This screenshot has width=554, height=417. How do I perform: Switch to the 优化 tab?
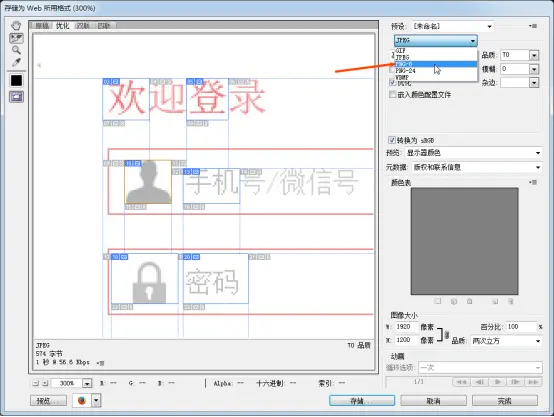[63, 25]
